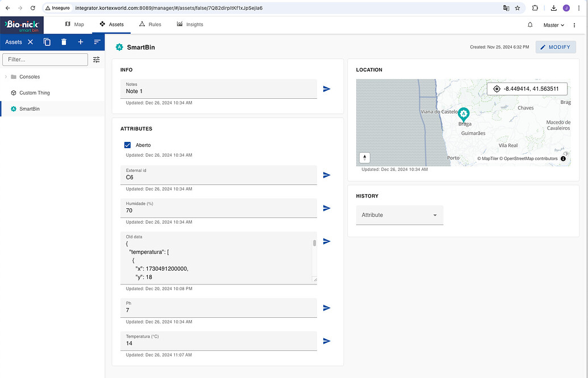Open the app's vertical dots menu
Image resolution: width=588 pixels, height=378 pixels.
tap(574, 25)
